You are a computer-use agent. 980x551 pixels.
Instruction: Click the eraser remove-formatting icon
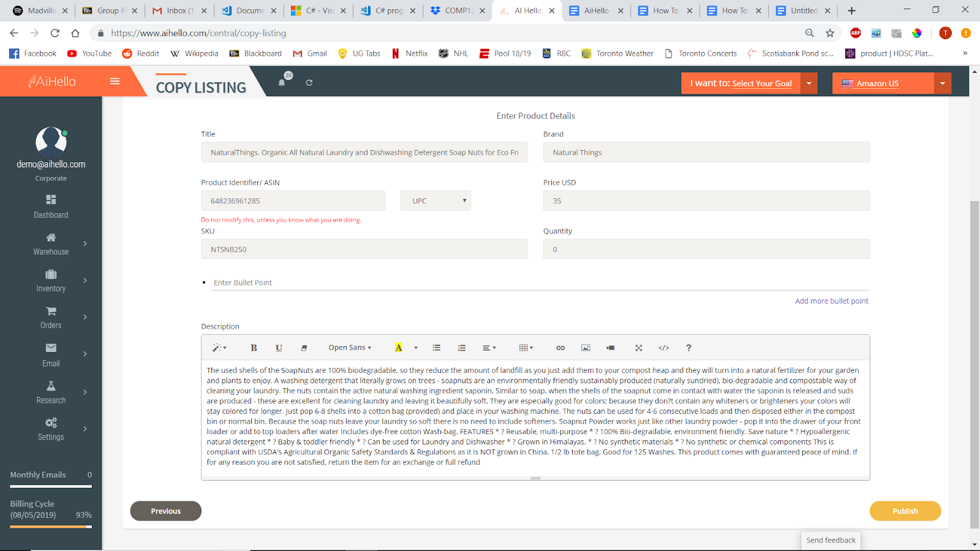pyautogui.click(x=304, y=348)
